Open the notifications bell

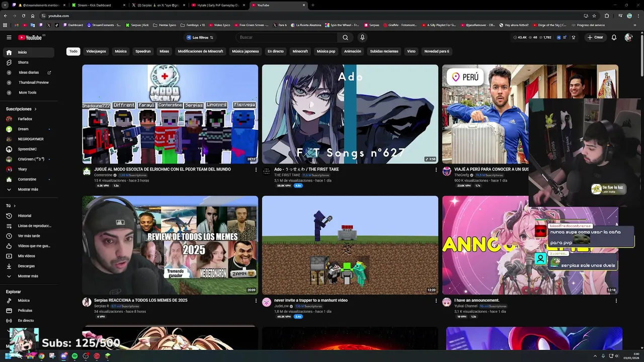click(614, 37)
